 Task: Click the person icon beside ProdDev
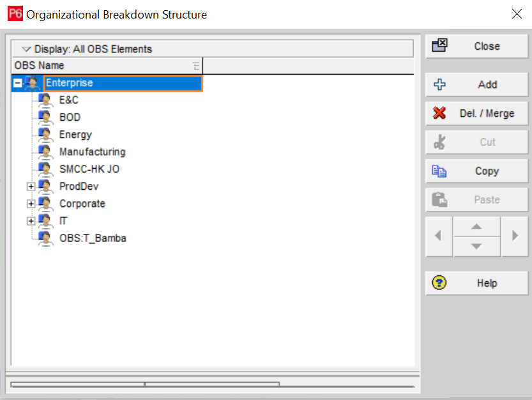pyautogui.click(x=45, y=187)
